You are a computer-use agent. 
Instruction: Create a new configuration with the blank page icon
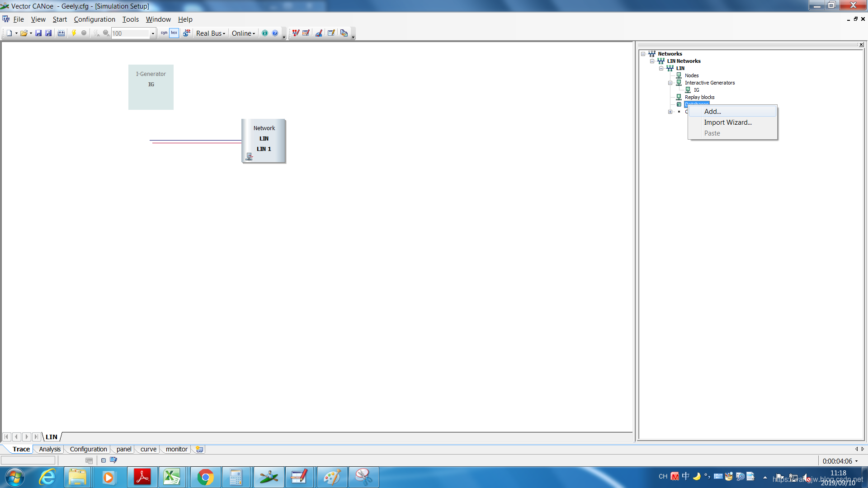9,33
